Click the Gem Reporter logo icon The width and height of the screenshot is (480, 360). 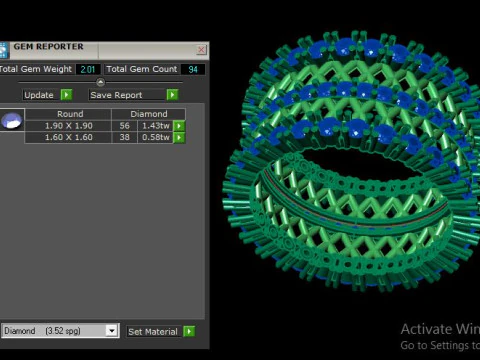(x=4, y=50)
